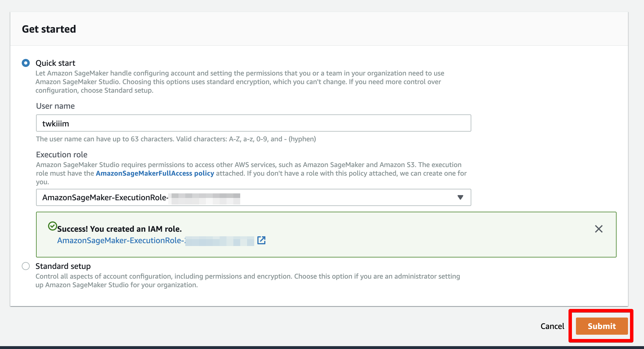The width and height of the screenshot is (644, 349).
Task: Click the Cancel button
Action: (552, 326)
